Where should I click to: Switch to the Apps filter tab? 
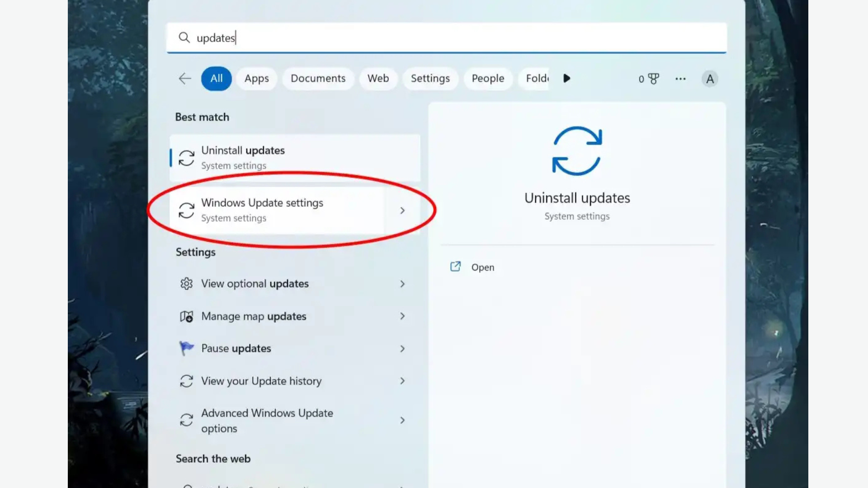click(256, 78)
